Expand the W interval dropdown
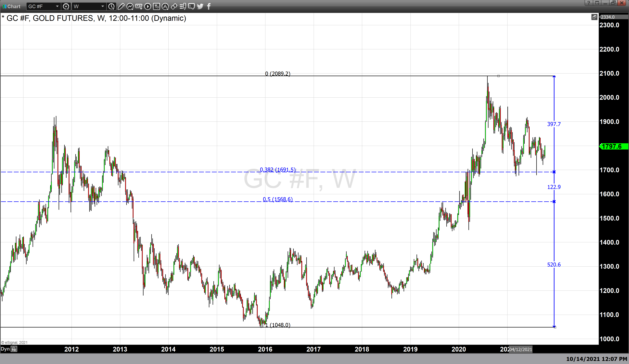 click(x=102, y=7)
